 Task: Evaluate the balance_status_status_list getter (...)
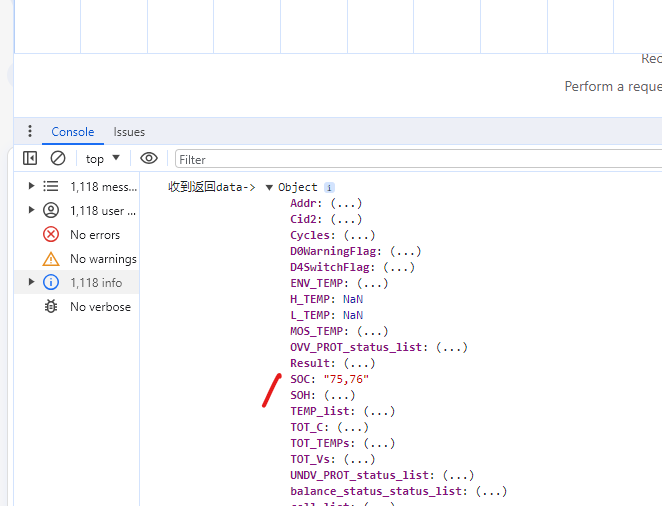tap(491, 492)
